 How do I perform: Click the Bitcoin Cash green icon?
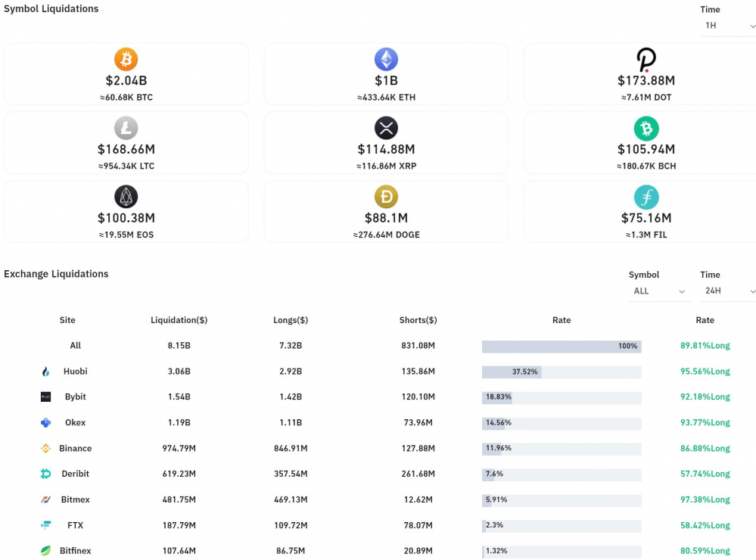click(x=646, y=128)
